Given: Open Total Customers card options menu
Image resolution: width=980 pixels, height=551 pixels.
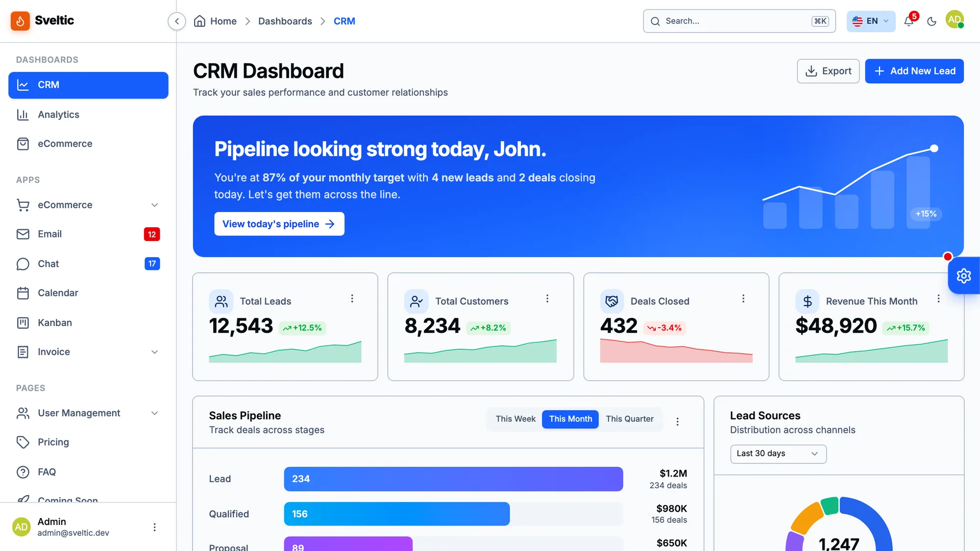Looking at the screenshot, I should (547, 299).
